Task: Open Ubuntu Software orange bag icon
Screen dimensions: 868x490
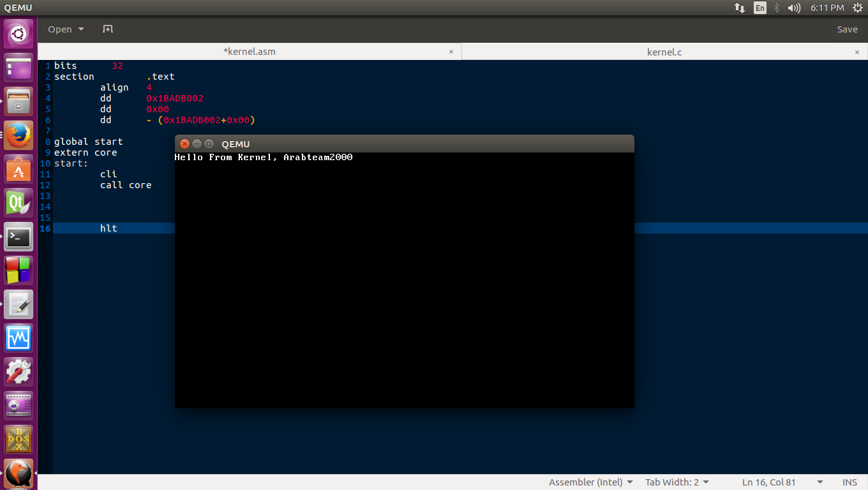Action: 19,170
